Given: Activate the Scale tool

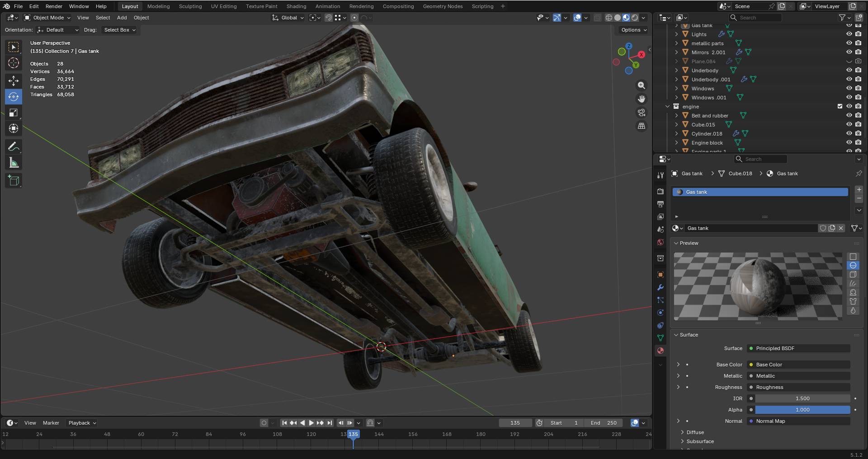Looking at the screenshot, I should pos(14,112).
